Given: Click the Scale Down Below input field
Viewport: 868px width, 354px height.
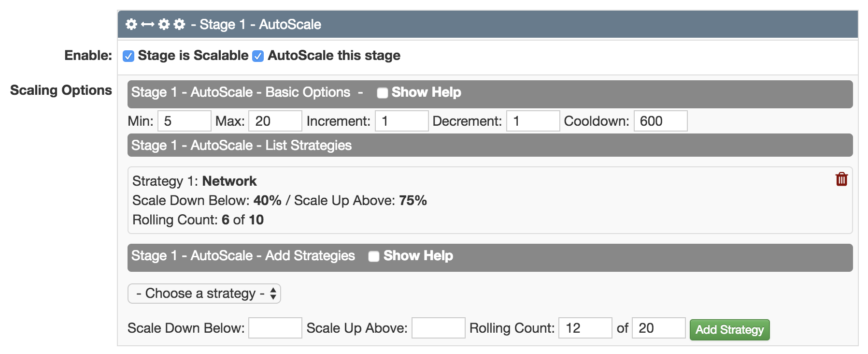Looking at the screenshot, I should [x=275, y=328].
